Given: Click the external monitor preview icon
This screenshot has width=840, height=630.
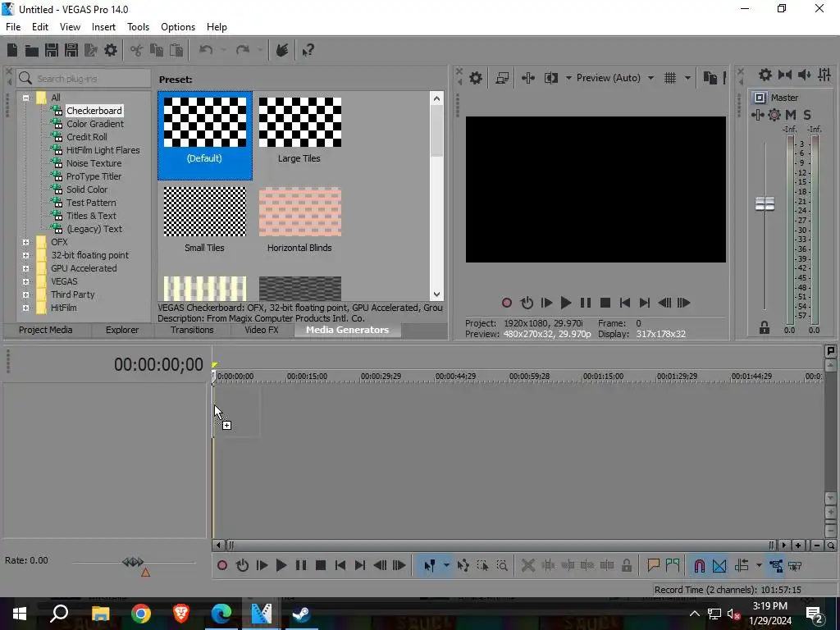Looking at the screenshot, I should 502,78.
